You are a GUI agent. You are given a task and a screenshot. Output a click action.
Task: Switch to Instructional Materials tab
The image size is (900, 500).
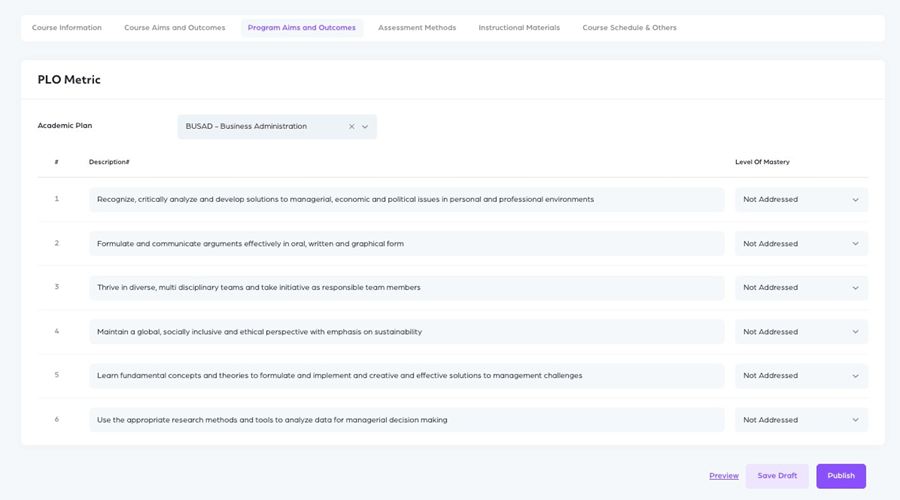[x=519, y=28]
